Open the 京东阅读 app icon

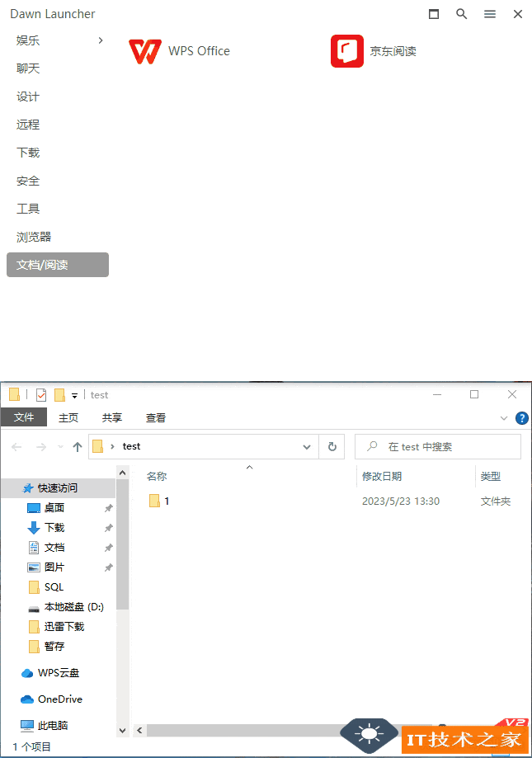click(347, 51)
